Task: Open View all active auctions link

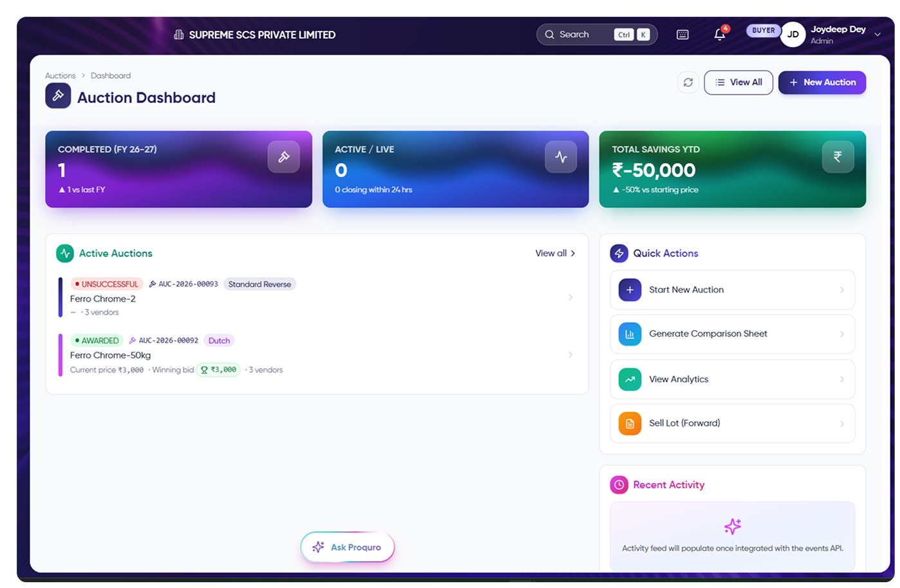Action: (556, 253)
